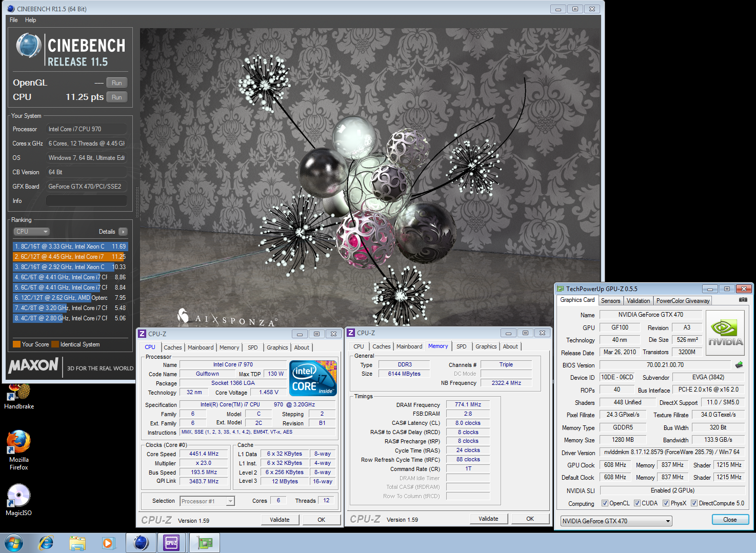Viewport: 756px width, 553px height.
Task: Open Caches tab in left CPU-Z window
Action: [x=172, y=347]
